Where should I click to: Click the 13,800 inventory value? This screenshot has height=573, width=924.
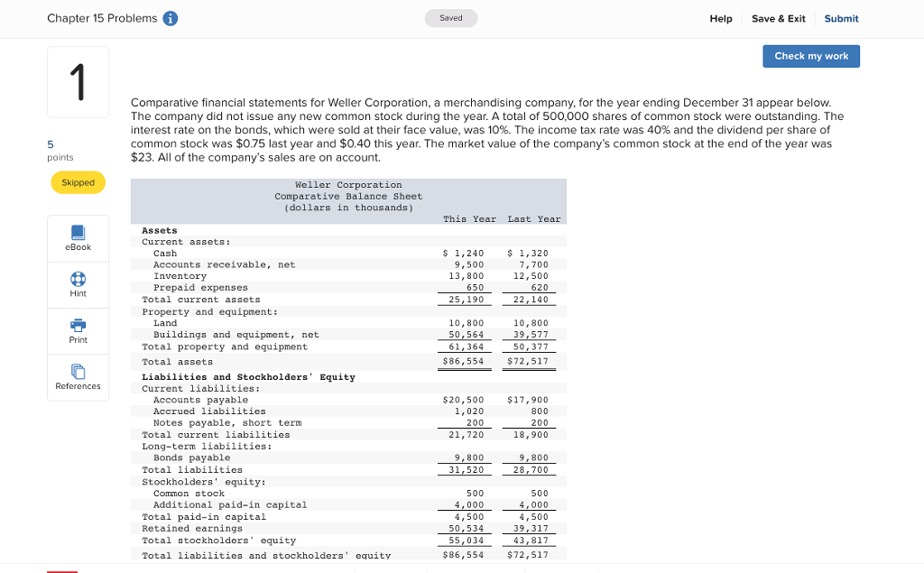pos(467,276)
